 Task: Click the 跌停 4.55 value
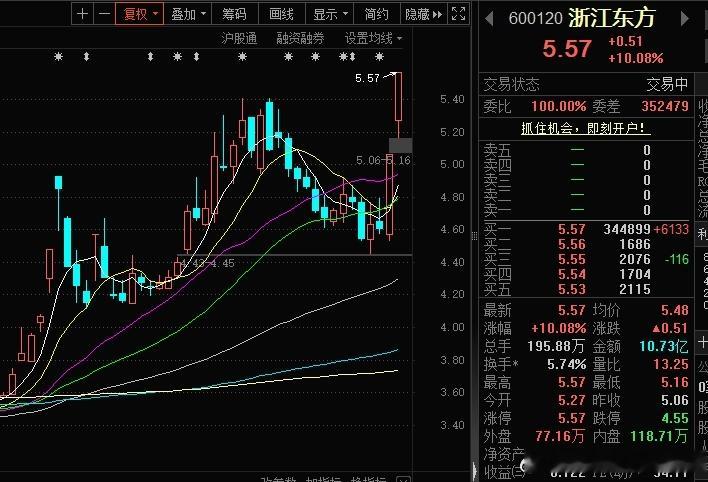click(675, 419)
